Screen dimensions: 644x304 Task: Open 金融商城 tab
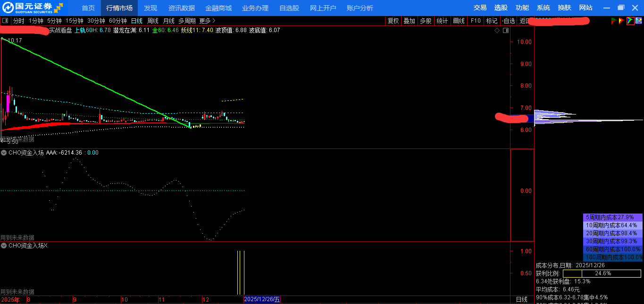click(x=218, y=8)
